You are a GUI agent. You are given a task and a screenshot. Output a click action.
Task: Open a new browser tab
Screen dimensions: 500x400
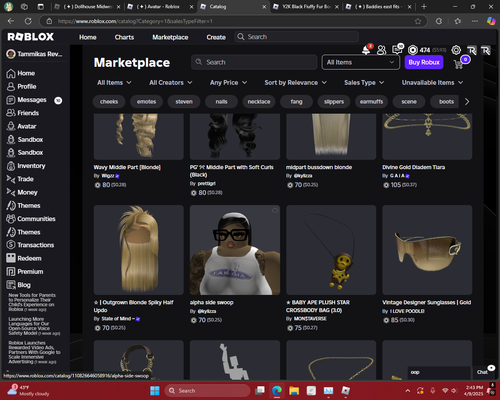coord(424,7)
